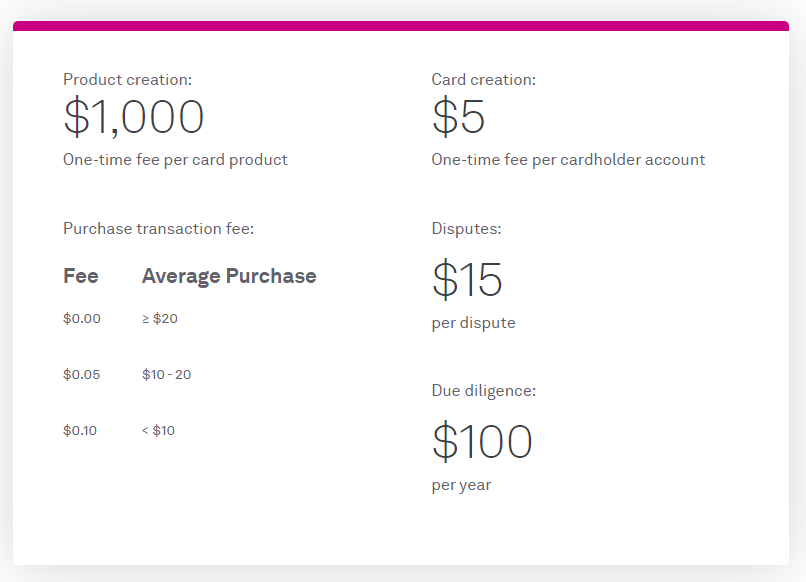Click the per year caption

(462, 485)
